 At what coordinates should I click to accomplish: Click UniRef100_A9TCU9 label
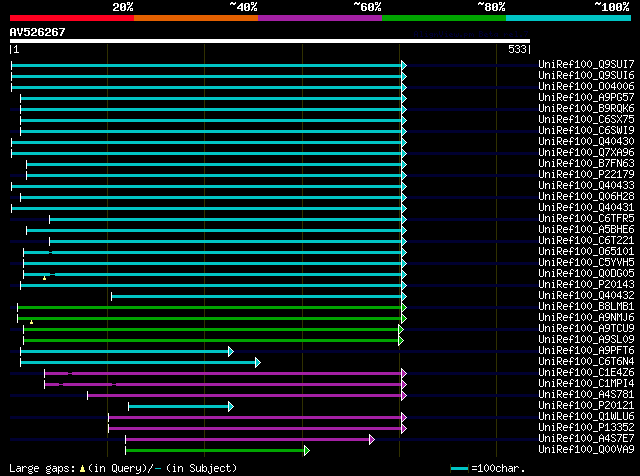586,329
